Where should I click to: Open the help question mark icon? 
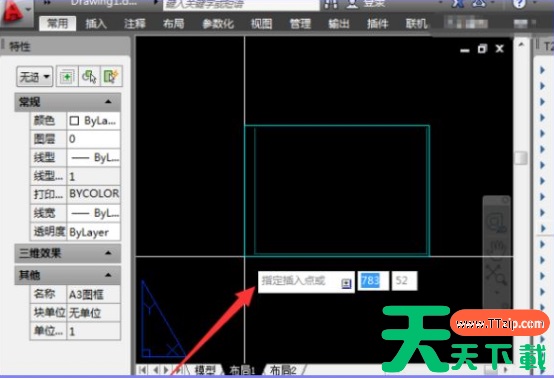519,4
